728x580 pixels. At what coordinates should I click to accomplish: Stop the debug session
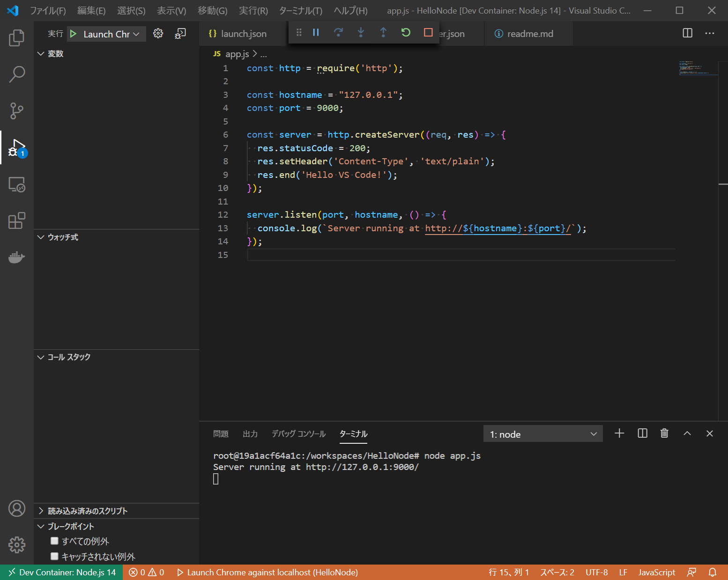pos(428,32)
